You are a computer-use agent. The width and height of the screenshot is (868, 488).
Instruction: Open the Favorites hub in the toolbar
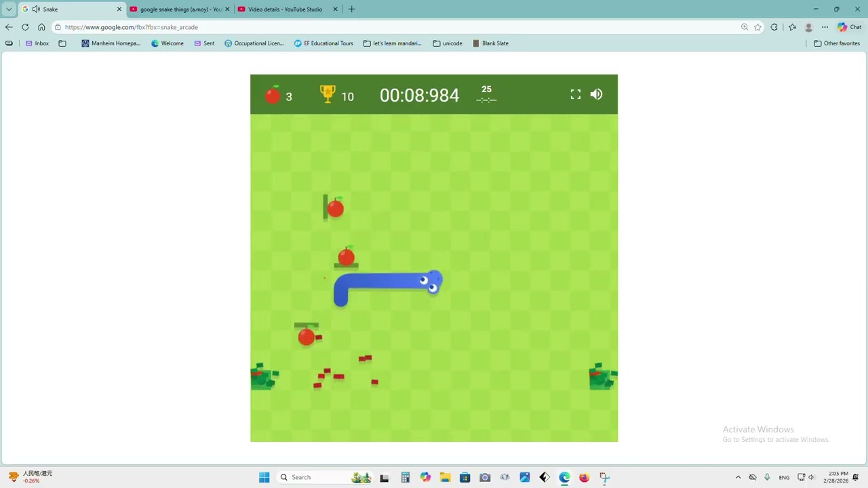point(792,27)
